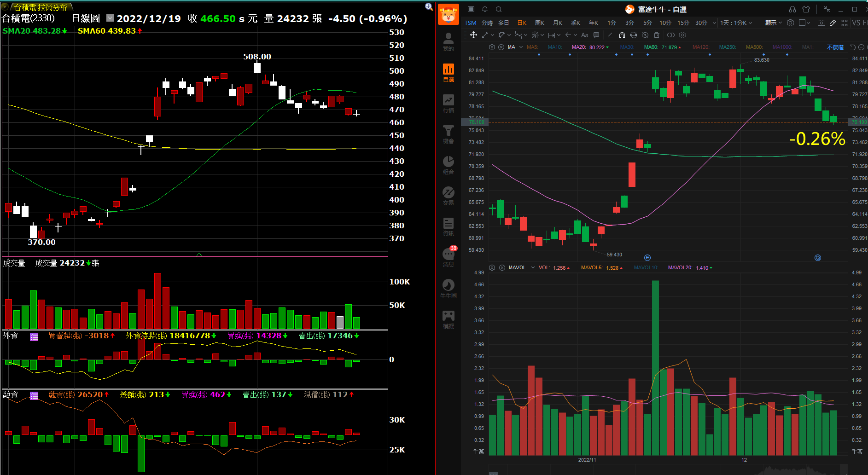868x475 pixels.
Task: Switch to the 月K monthly chart tab
Action: 558,23
